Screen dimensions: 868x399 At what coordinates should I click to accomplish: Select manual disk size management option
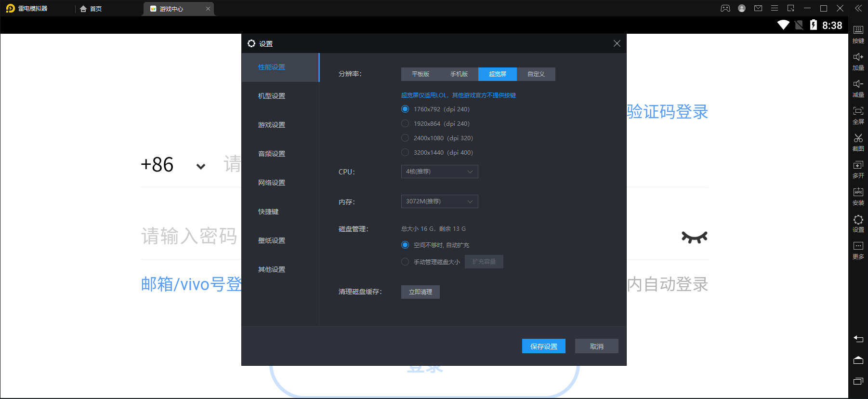(405, 262)
